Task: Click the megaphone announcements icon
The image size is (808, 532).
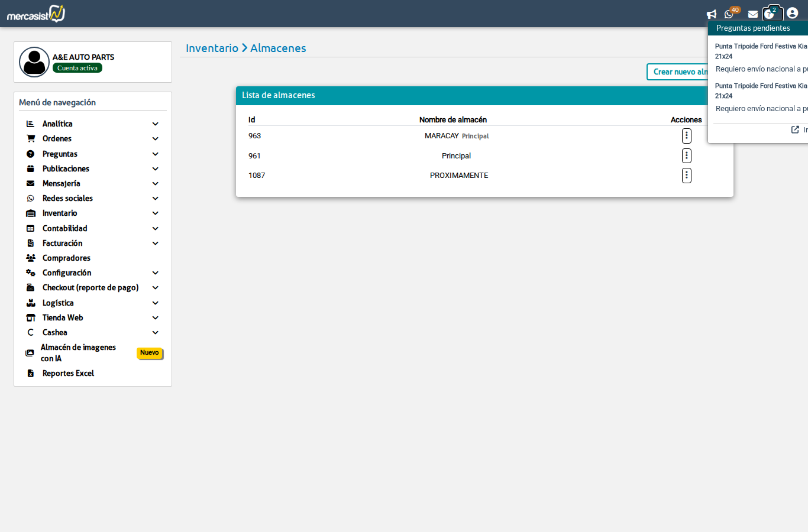Action: click(x=712, y=14)
